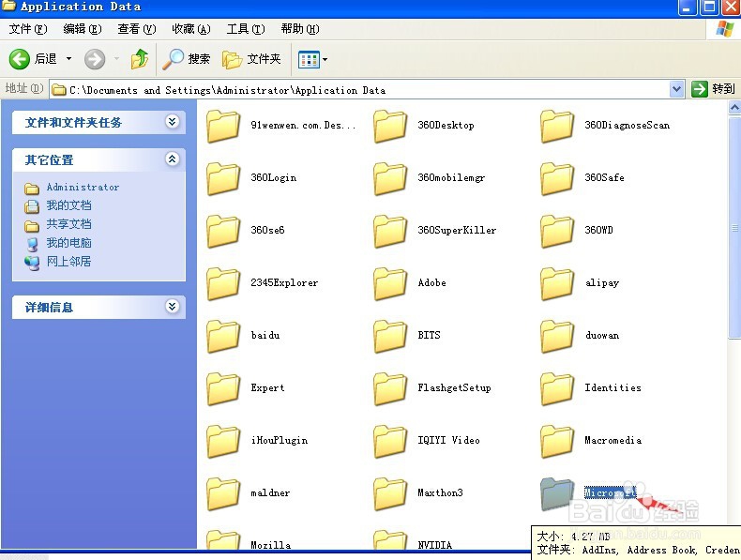Viewport: 741px width, 560px height.
Task: Click the disabled Forward arrow icon
Action: pyautogui.click(x=95, y=59)
